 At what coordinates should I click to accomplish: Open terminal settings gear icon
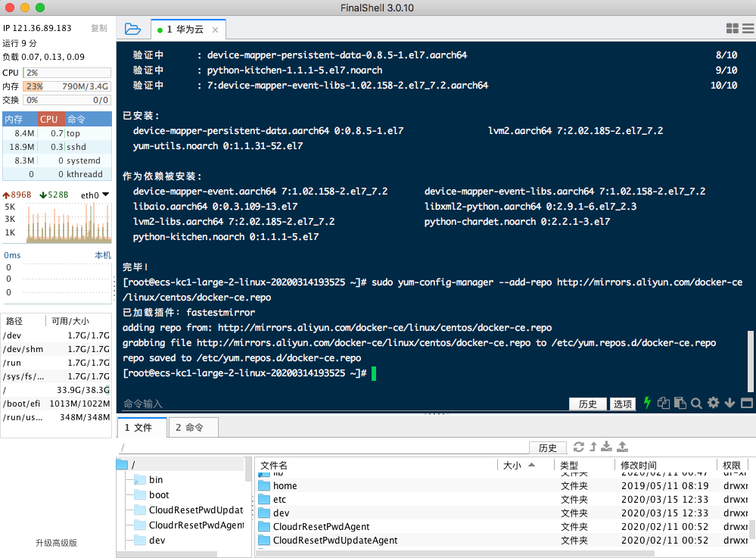[713, 403]
